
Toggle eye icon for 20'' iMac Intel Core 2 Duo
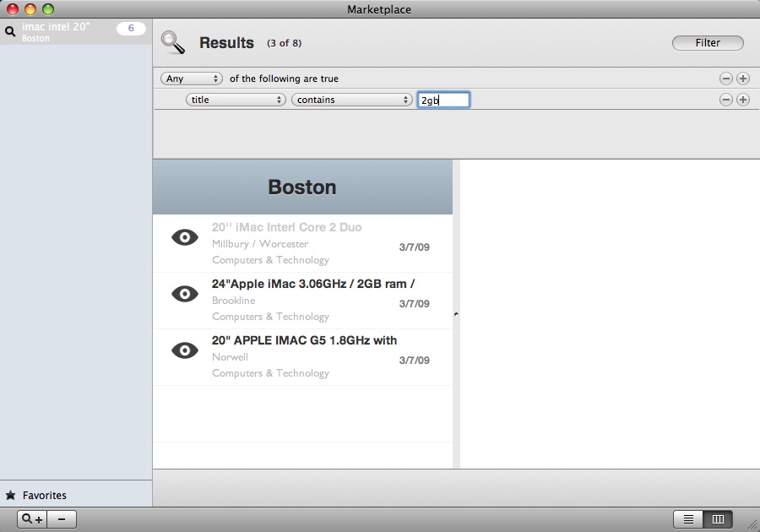(x=185, y=237)
